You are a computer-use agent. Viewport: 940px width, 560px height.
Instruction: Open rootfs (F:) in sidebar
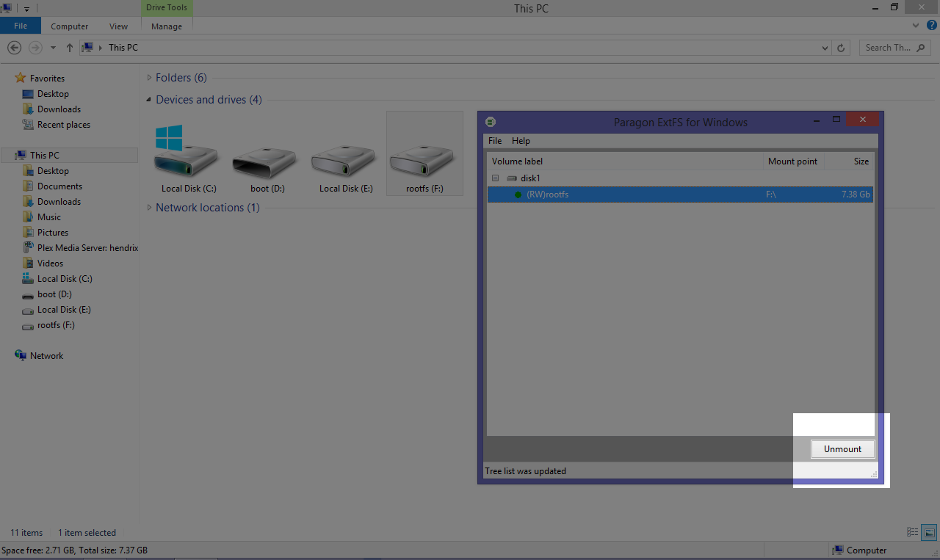click(x=56, y=325)
